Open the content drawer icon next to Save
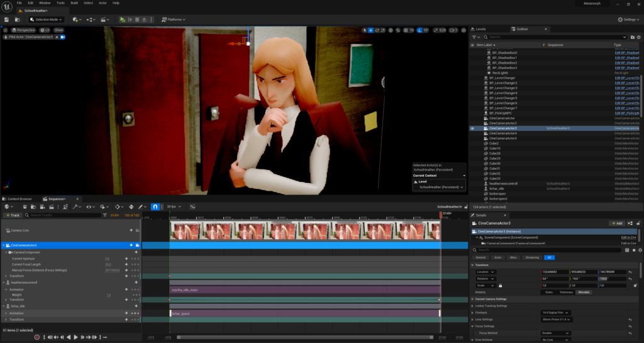The image size is (644, 343). 17,20
